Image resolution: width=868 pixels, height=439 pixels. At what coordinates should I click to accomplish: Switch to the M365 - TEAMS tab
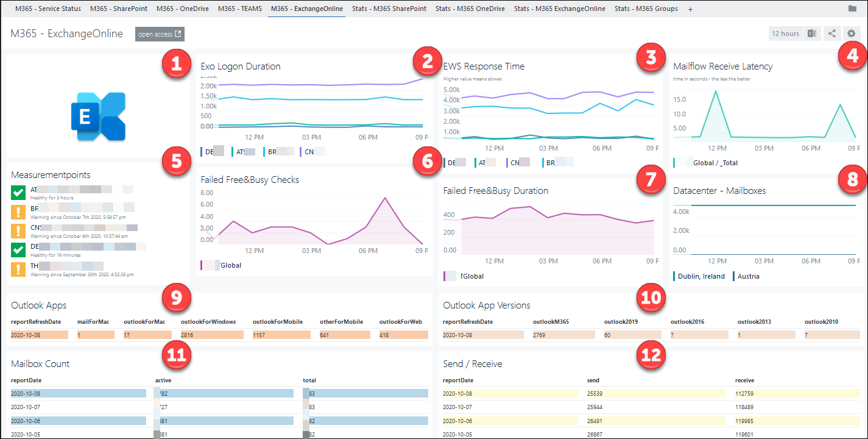[239, 9]
